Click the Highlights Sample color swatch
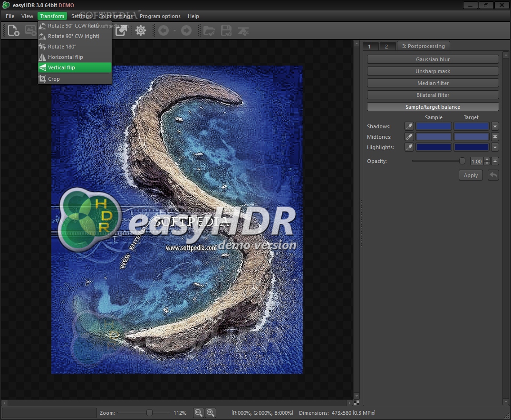 (x=434, y=147)
